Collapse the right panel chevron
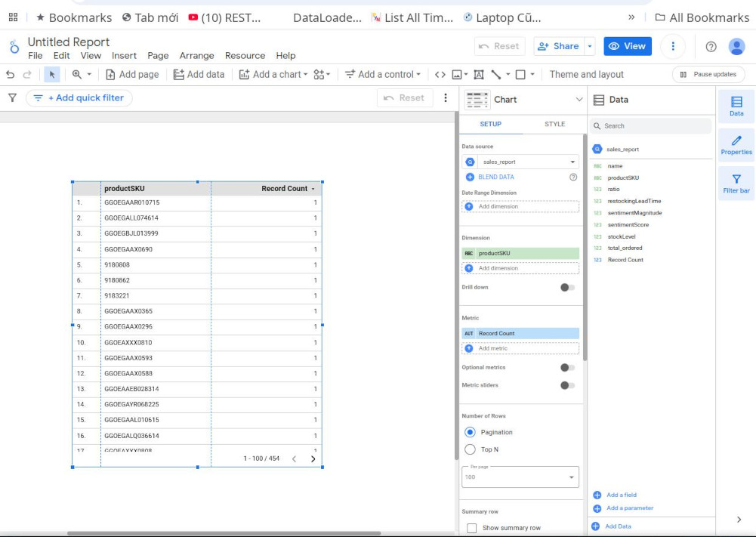The width and height of the screenshot is (756, 537). click(x=739, y=519)
